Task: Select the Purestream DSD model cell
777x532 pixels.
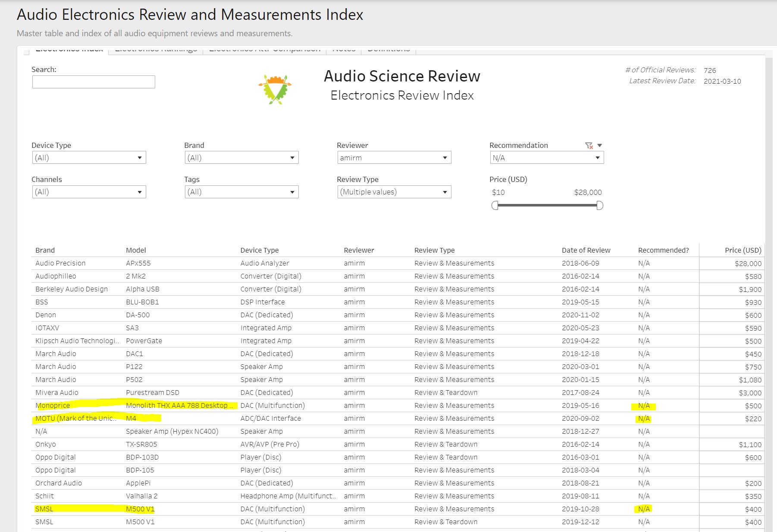Action: click(x=153, y=392)
